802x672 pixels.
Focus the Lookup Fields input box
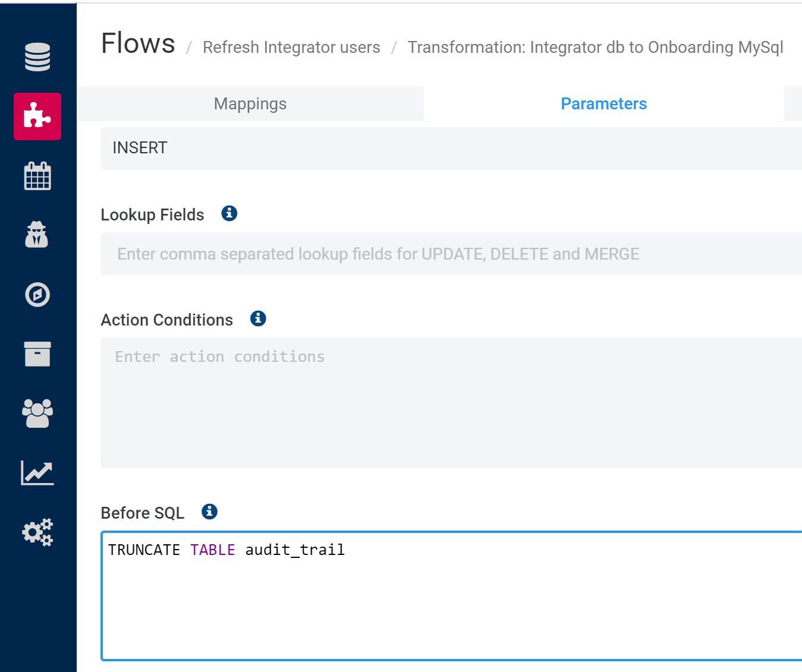point(451,254)
